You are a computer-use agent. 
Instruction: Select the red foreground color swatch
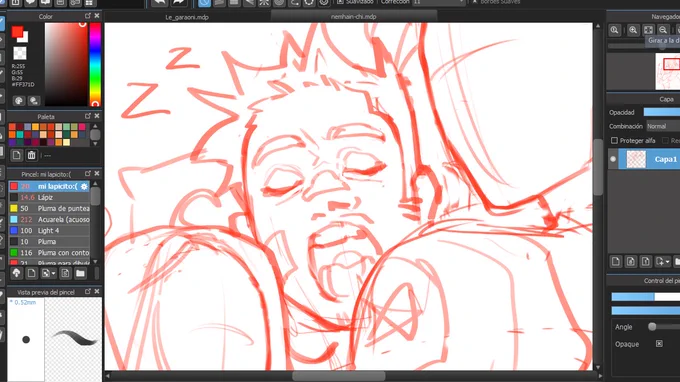click(17, 32)
